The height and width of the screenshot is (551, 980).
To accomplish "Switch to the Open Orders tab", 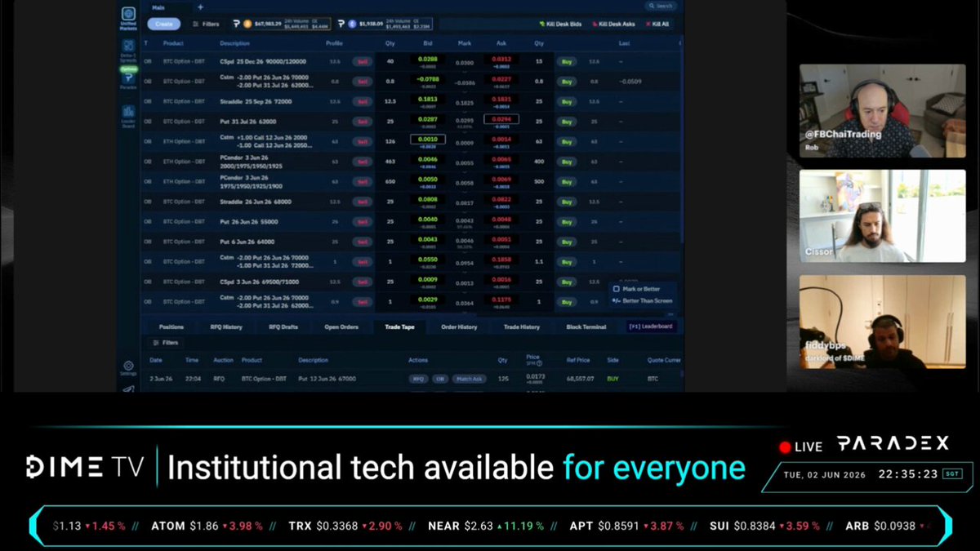I will 341,327.
